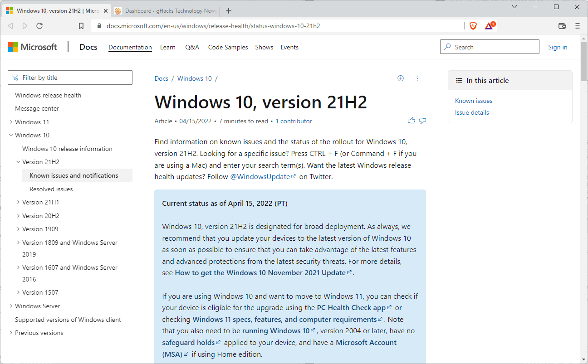Expand the Version 21H1 node
Image resolution: width=588 pixels, height=364 pixels.
pyautogui.click(x=18, y=202)
